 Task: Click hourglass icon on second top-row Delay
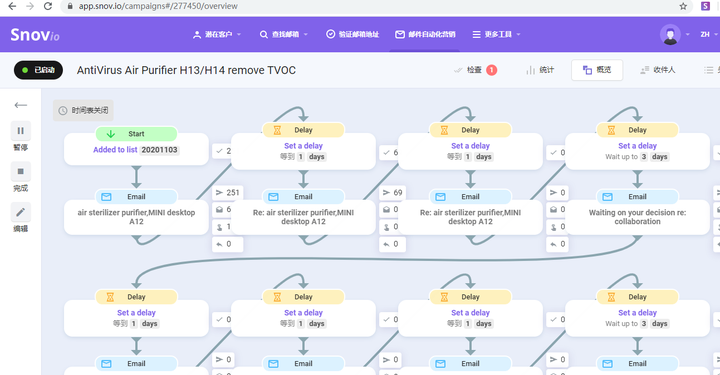[444, 130]
